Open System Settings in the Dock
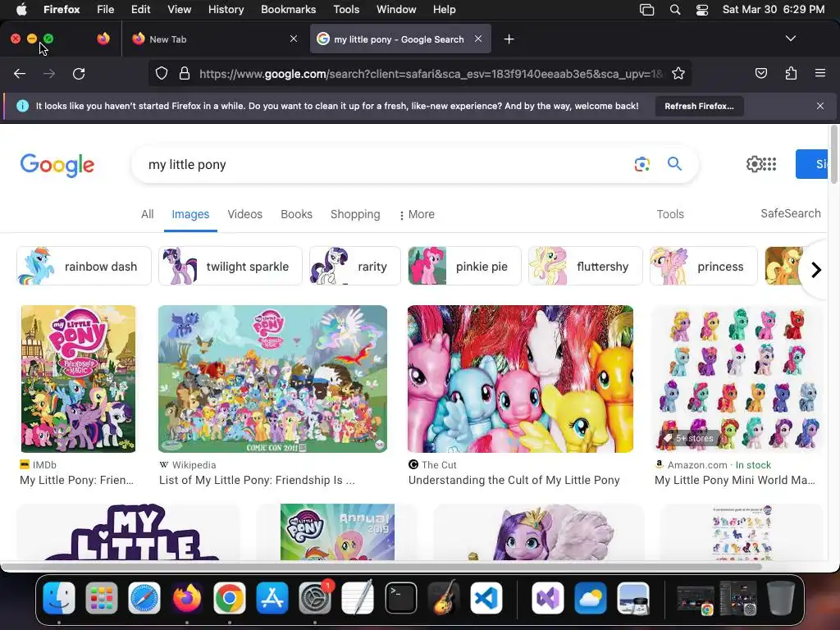840x630 pixels. pyautogui.click(x=315, y=598)
